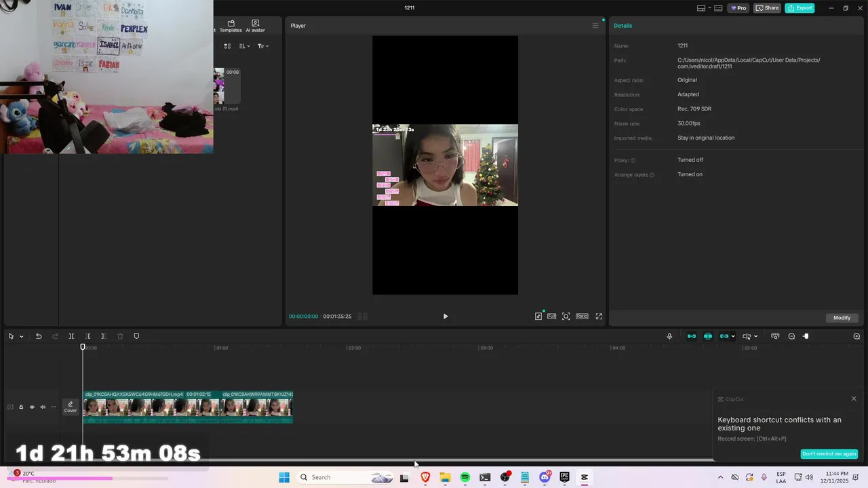Open the preview axis dropdown arrow
Image resolution: width=868 pixels, height=488 pixels.
pos(755,336)
